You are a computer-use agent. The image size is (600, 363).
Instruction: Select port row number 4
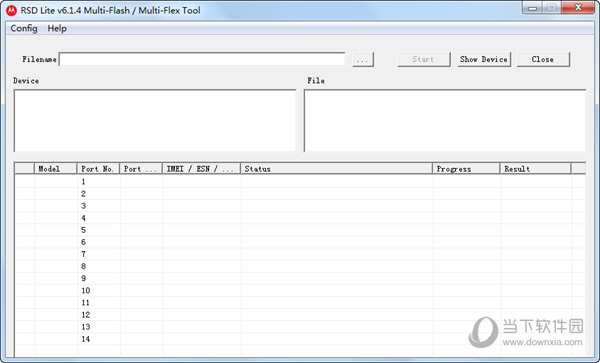[300, 218]
